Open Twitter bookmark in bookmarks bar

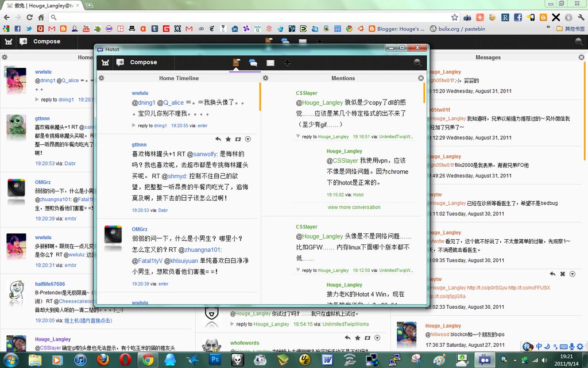click(29, 29)
